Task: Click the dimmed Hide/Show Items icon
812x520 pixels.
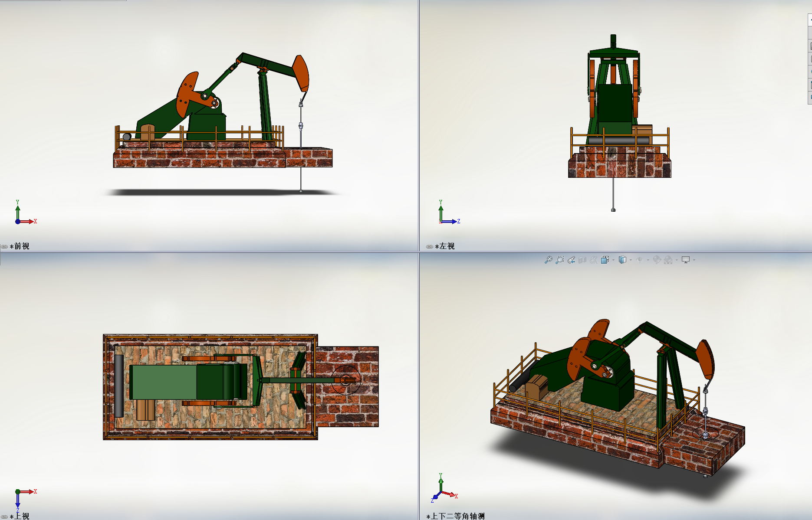Action: (639, 260)
